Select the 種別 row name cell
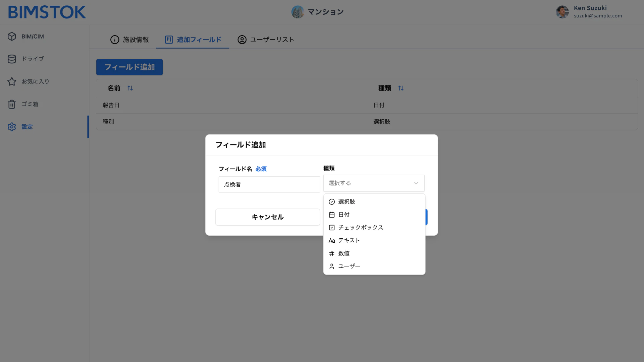The height and width of the screenshot is (362, 644). [108, 122]
